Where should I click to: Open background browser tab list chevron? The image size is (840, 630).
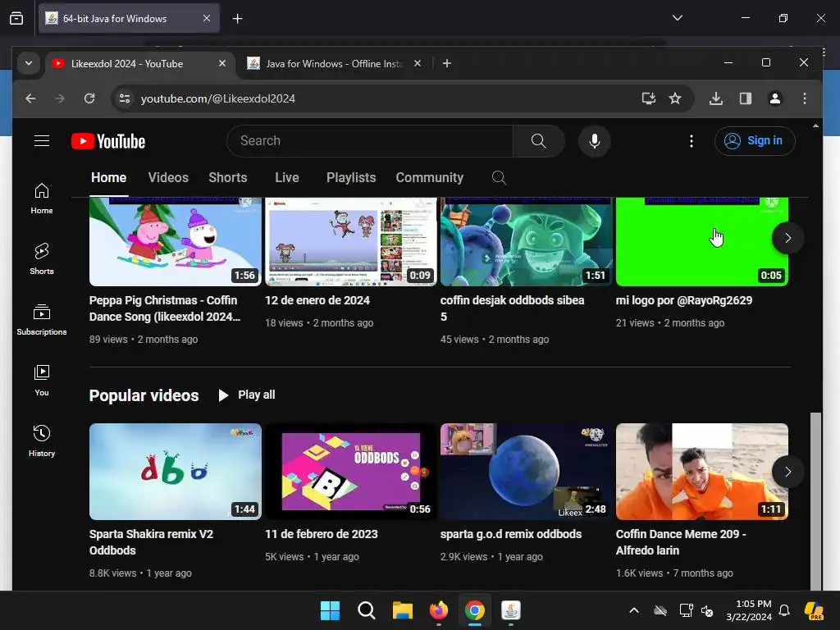point(677,18)
